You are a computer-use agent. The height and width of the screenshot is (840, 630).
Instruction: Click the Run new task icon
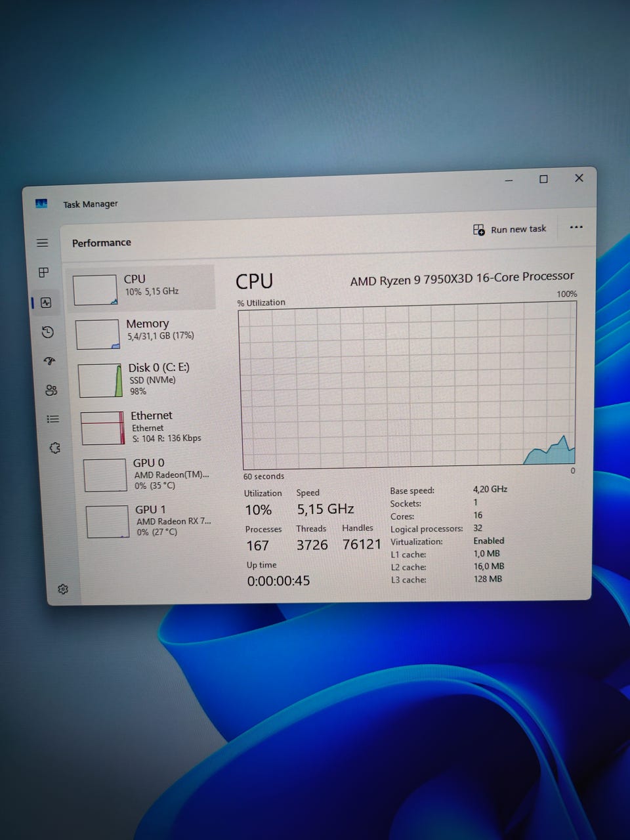click(x=479, y=230)
